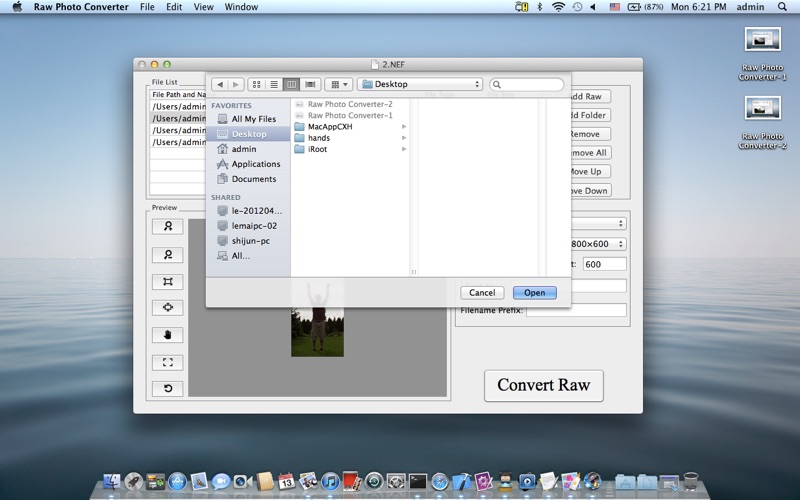Open the File menu
This screenshot has width=800, height=500.
tap(147, 7)
